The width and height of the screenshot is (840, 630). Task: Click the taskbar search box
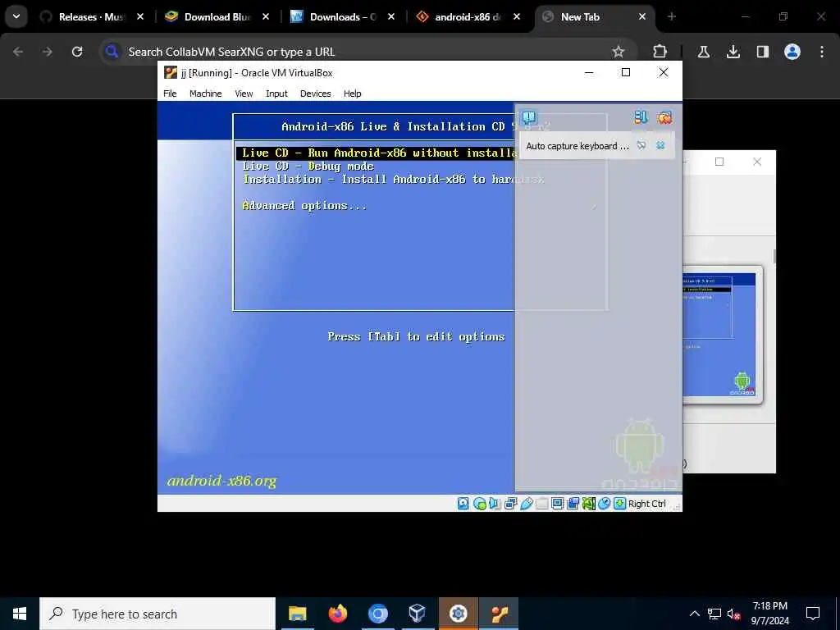[x=157, y=614]
